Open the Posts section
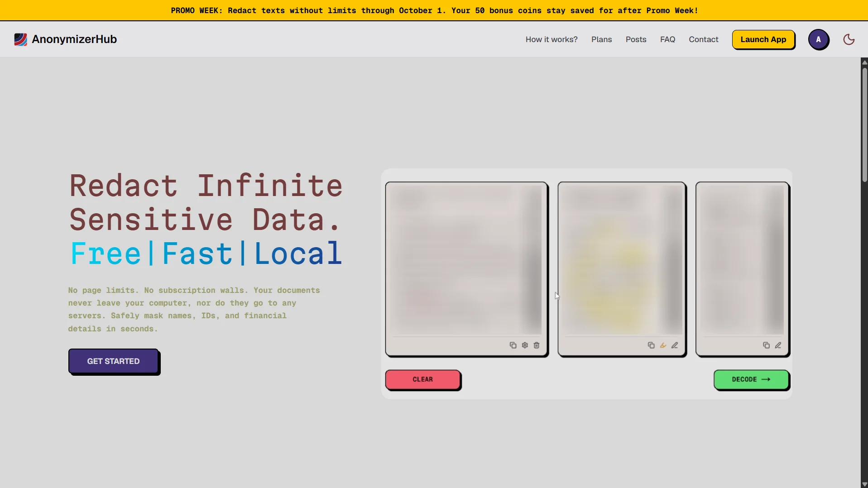This screenshot has height=488, width=868. [x=636, y=39]
